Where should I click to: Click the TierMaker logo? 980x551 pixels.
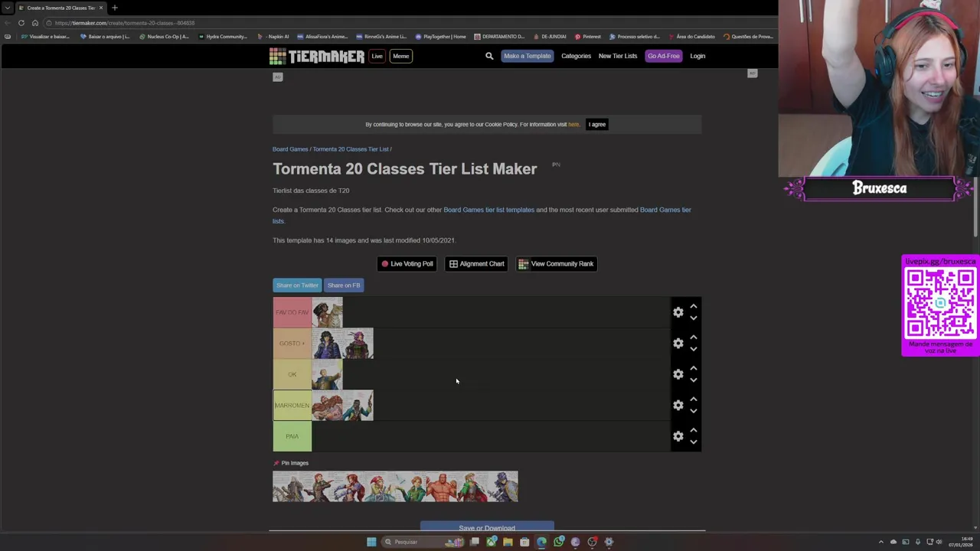tap(316, 56)
